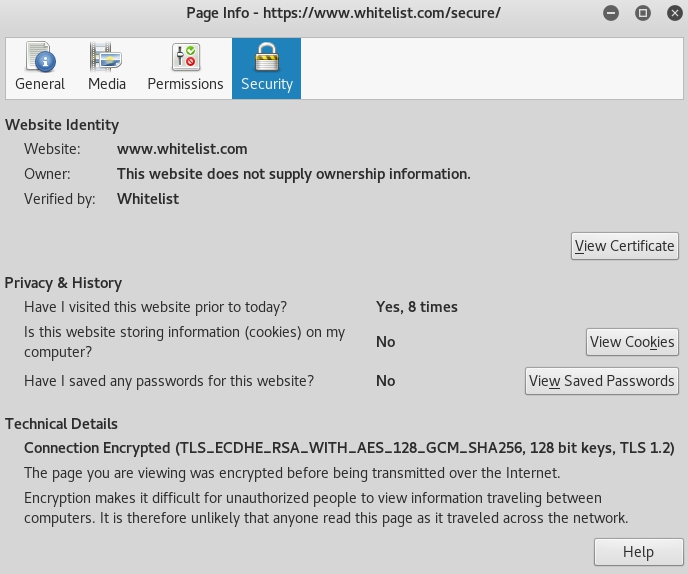Click the 'Yes, 8 times' visit value

click(x=416, y=307)
